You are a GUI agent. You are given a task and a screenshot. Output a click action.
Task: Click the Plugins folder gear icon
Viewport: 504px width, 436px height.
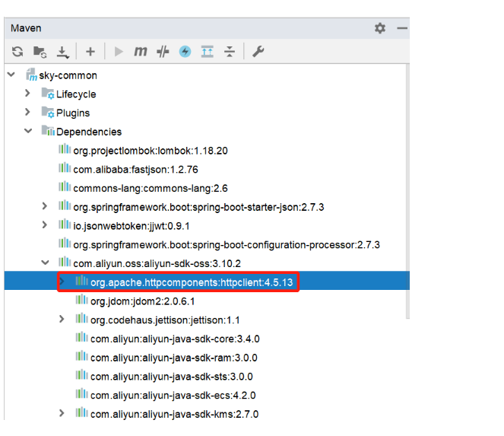point(48,113)
